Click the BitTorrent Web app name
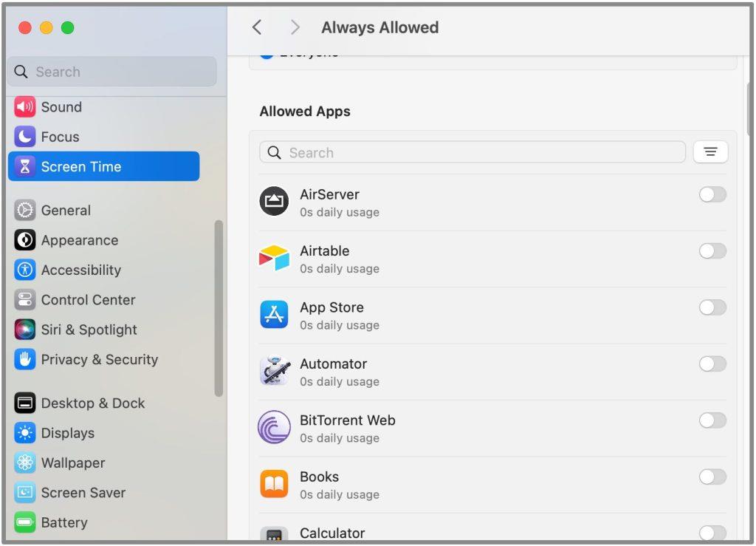This screenshot has width=756, height=546. pos(347,420)
